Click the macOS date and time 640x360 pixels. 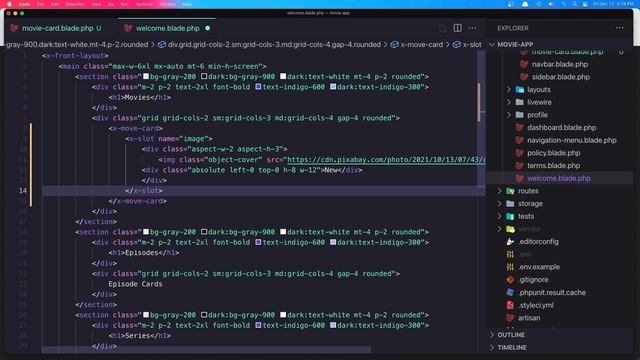613,4
